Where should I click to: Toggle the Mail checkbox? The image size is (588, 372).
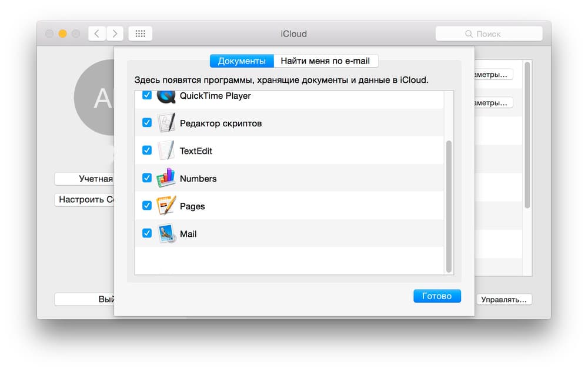(x=147, y=233)
